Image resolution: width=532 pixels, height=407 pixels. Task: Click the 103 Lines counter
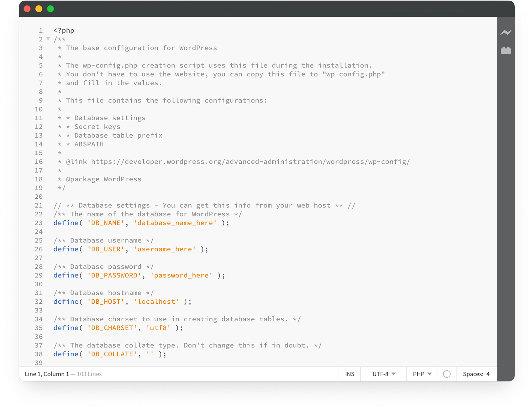89,374
